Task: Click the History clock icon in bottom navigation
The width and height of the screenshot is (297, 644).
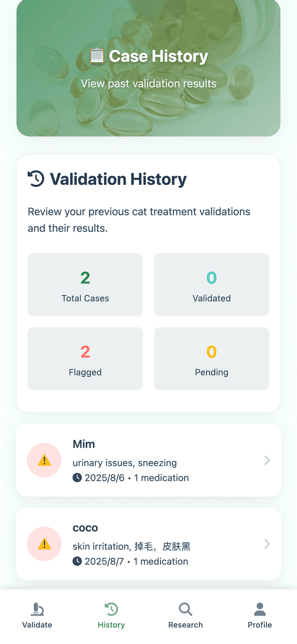Action: 111,609
